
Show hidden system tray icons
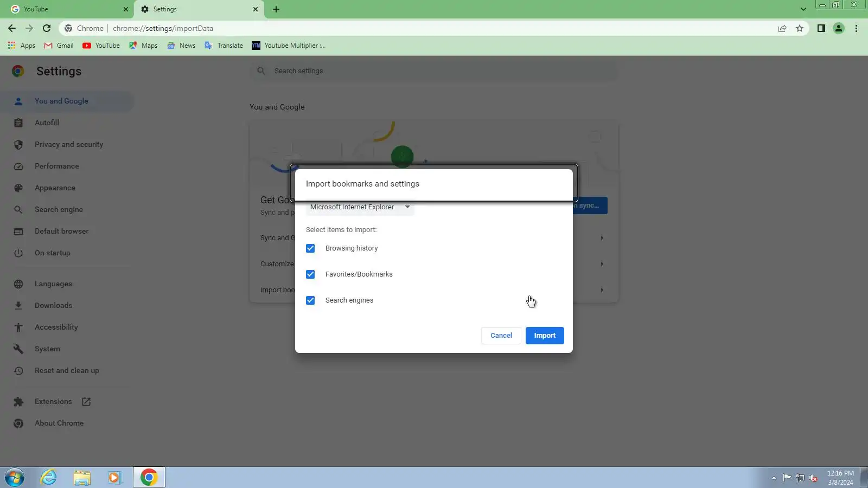774,478
